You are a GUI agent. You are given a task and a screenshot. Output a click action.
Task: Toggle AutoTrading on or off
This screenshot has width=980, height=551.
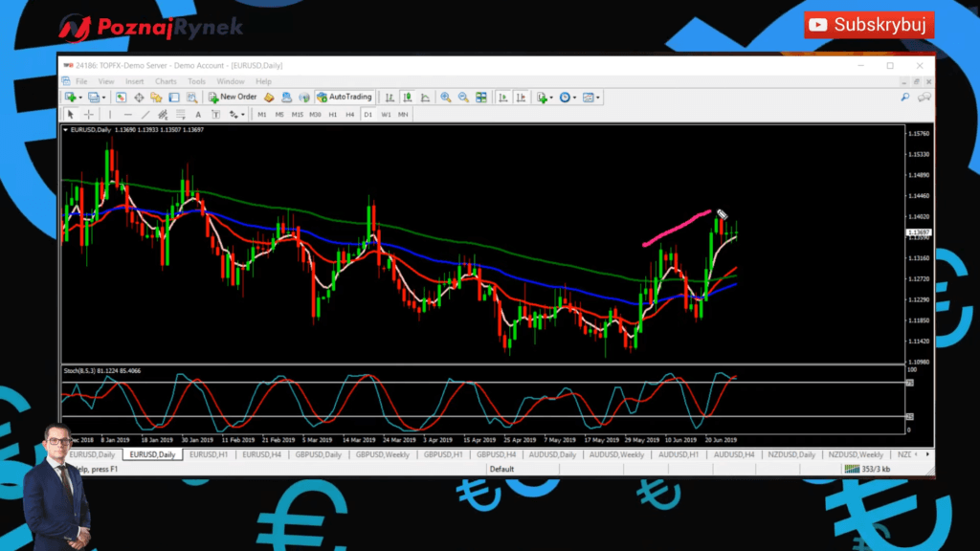click(x=345, y=98)
